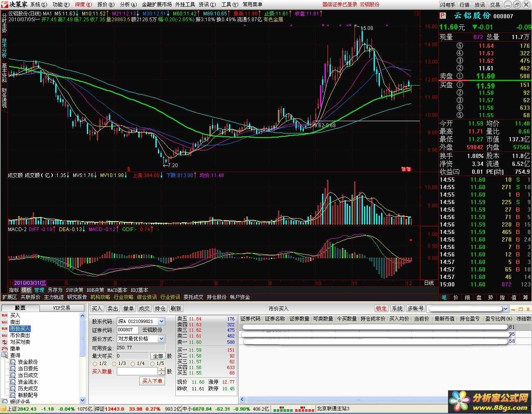Select the 市价卖出 tree item
Screen dimensions: 532x414
(x=20, y=335)
